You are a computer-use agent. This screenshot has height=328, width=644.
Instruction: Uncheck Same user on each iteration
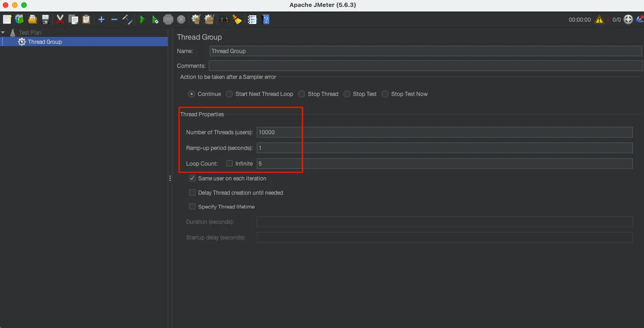192,178
